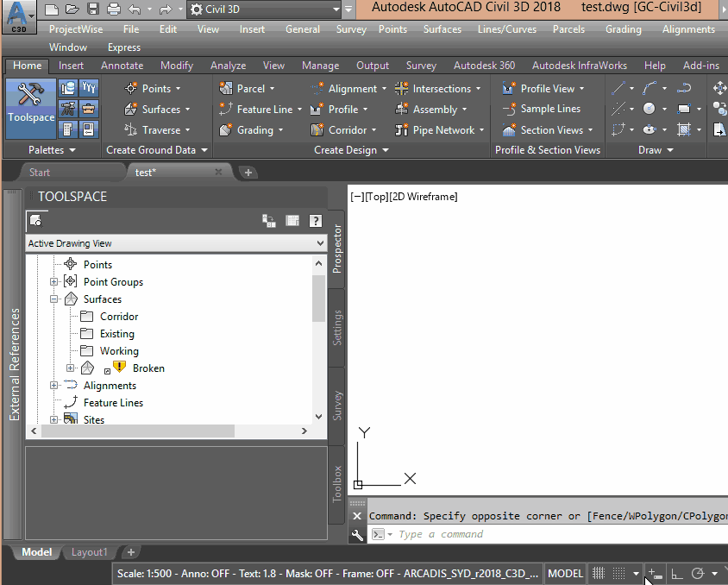
Task: Select the Arc draw tool icon
Action: pyautogui.click(x=650, y=88)
